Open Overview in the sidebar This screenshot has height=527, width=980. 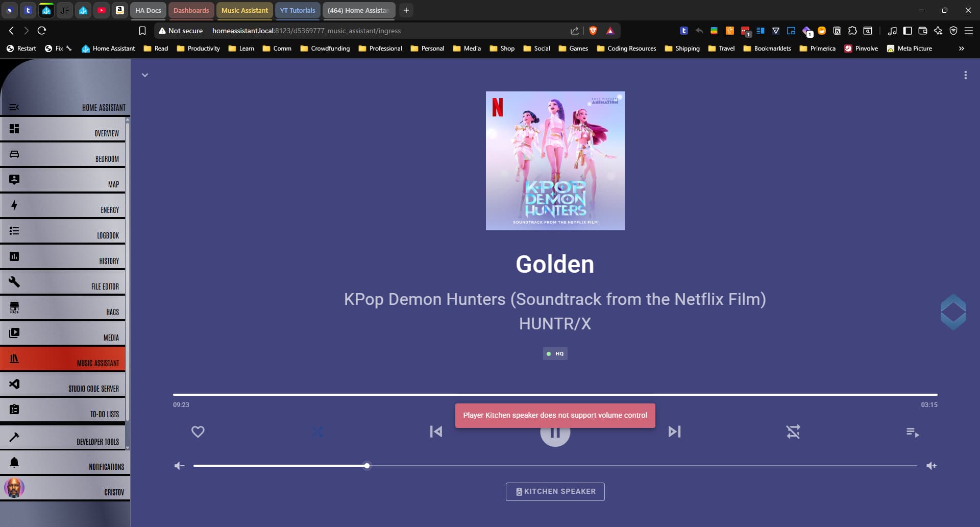[63, 130]
